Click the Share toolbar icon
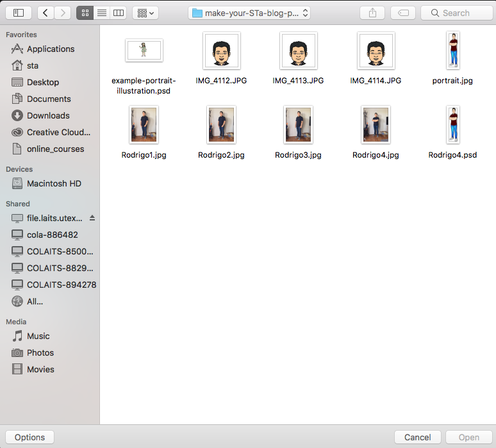The height and width of the screenshot is (448, 496). click(374, 13)
